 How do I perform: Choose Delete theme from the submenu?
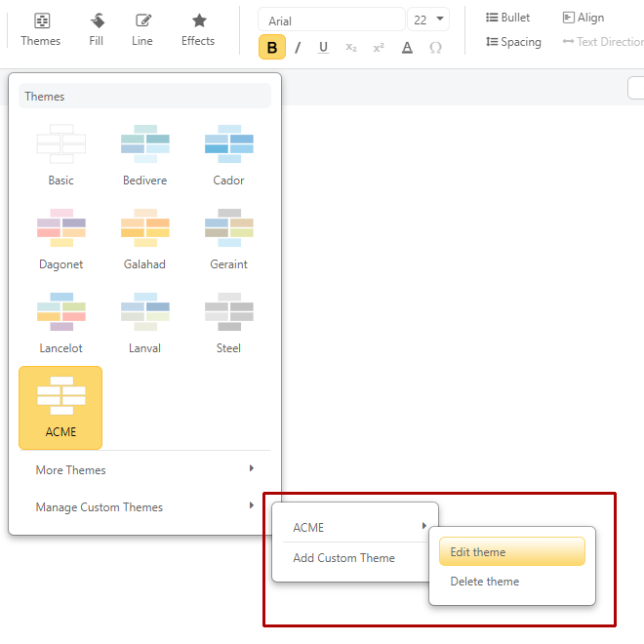511,582
